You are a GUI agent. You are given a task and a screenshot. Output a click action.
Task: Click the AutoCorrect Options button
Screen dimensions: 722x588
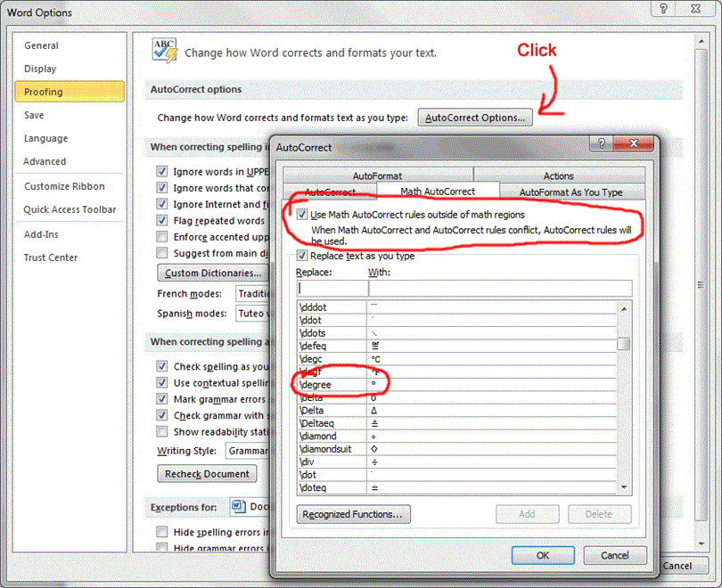(475, 118)
